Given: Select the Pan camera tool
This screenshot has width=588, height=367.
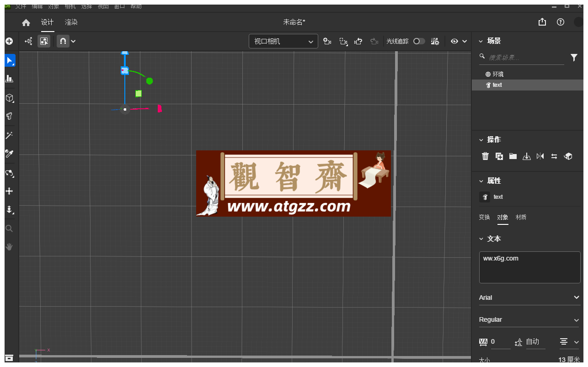Looking at the screenshot, I should (9, 191).
